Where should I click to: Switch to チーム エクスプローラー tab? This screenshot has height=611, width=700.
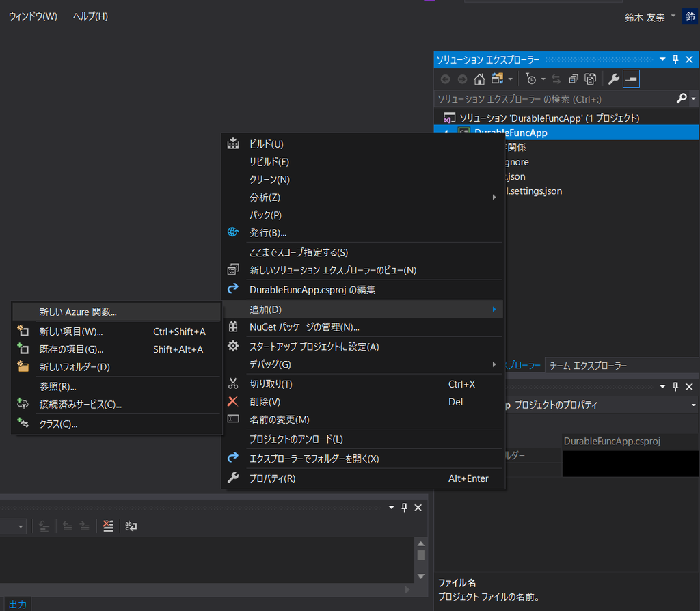tap(588, 366)
